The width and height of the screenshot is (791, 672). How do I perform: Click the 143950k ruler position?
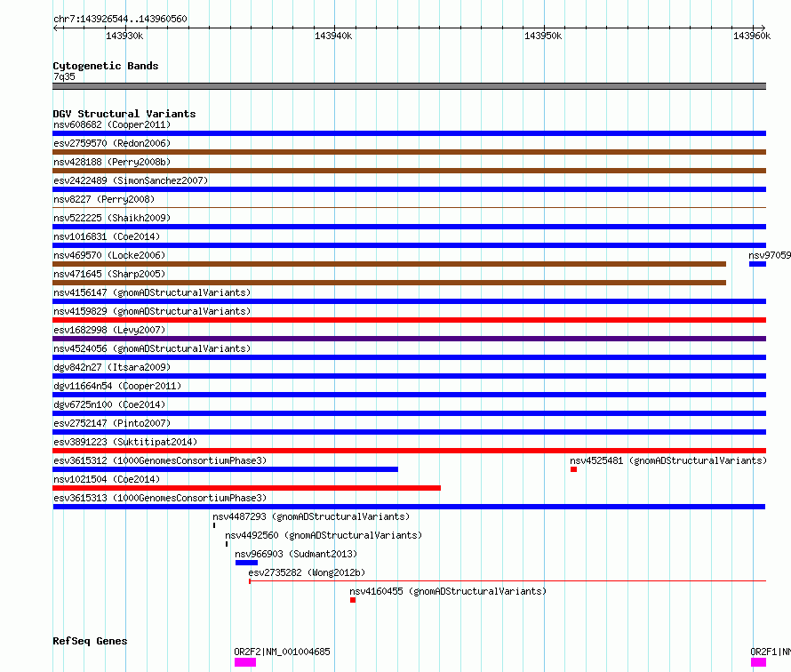pos(543,36)
